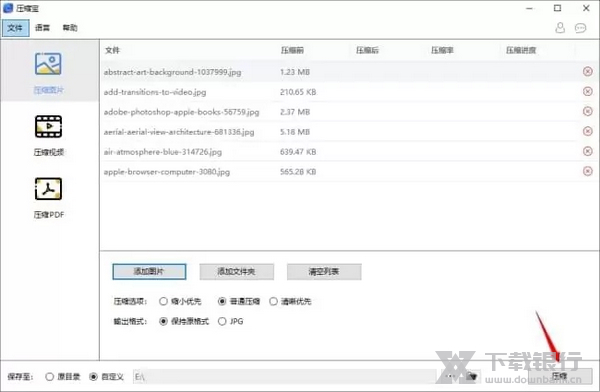Screen dimensions: 600x392
Task: Select the apple-browser-computer-3080.jpg file name
Action: pyautogui.click(x=167, y=172)
